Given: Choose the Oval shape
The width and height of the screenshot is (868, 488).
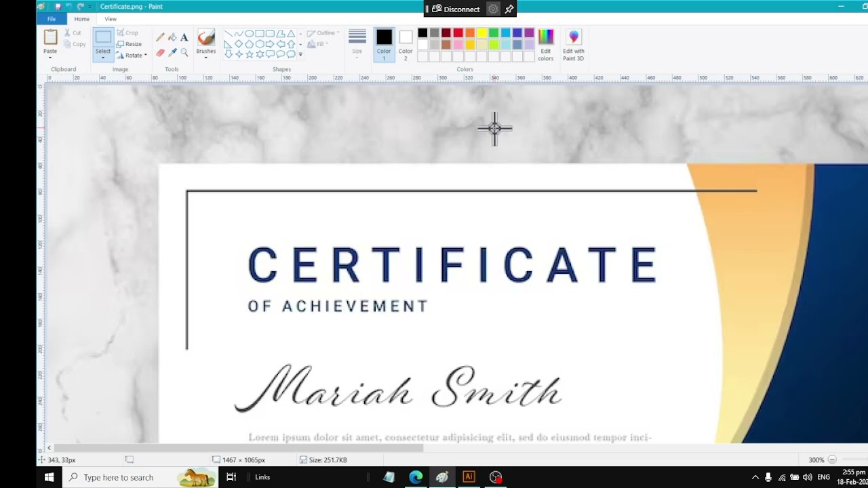Looking at the screenshot, I should (249, 33).
